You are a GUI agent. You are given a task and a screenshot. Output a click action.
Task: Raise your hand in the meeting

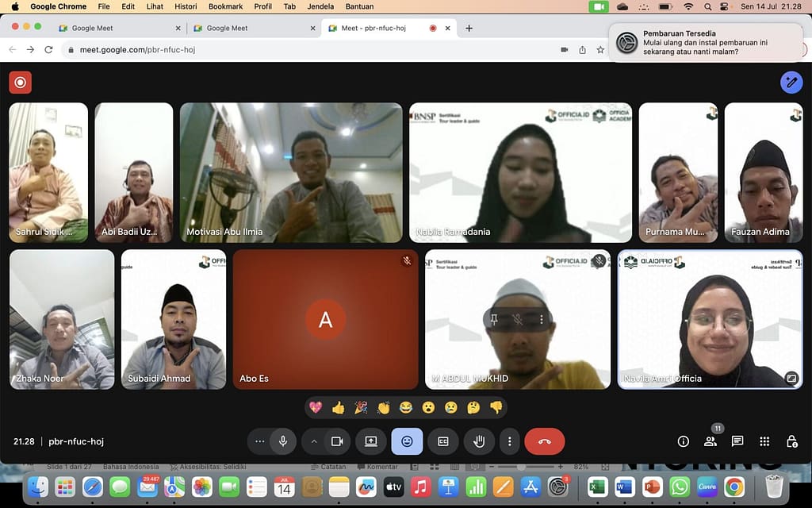pos(479,441)
